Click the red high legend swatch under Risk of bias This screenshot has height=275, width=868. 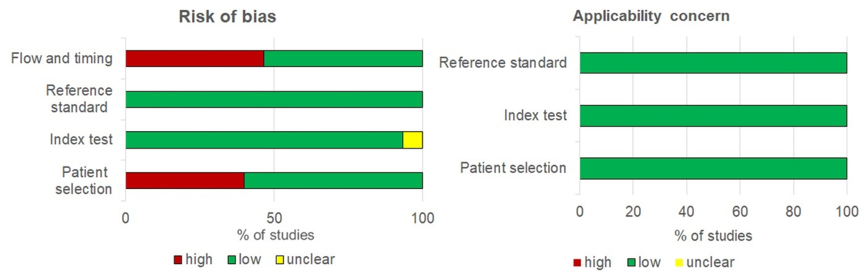(178, 259)
